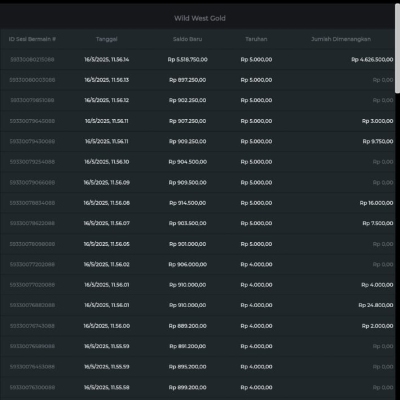Open session ID in the 11.56.08 row
The height and width of the screenshot is (400, 400).
click(32, 203)
